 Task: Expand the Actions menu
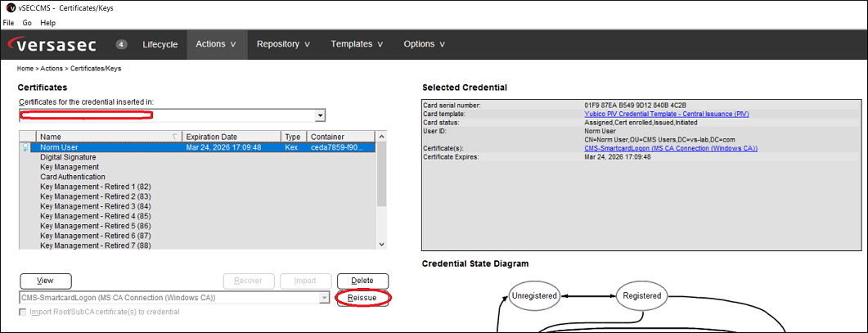point(217,44)
